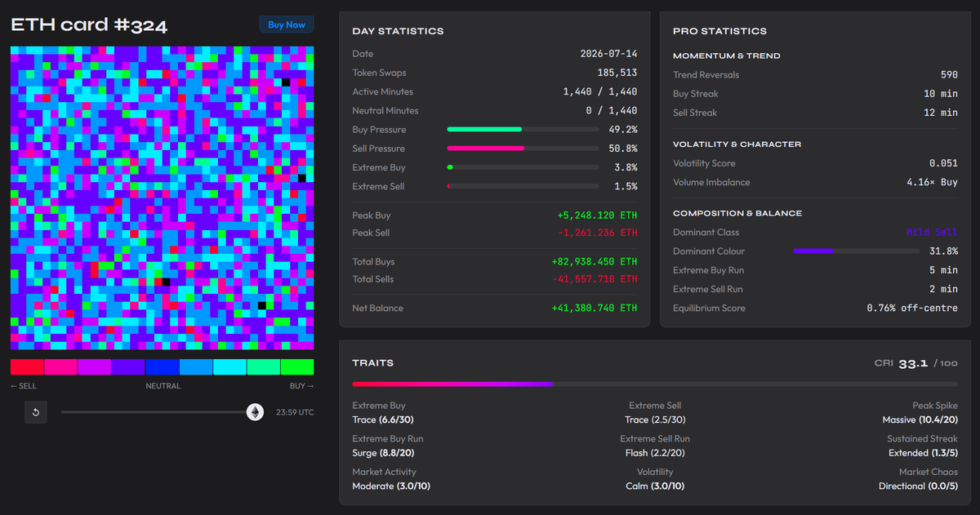Click the Volatility trait Calm (3.0/10)
Viewport: 980px width, 515px height.
click(x=655, y=486)
